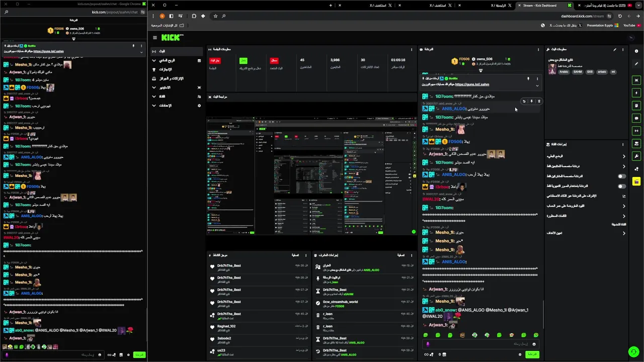644x362 pixels.
Task: Collapse the pinned message chevron in dashboard chat
Action: point(537,85)
